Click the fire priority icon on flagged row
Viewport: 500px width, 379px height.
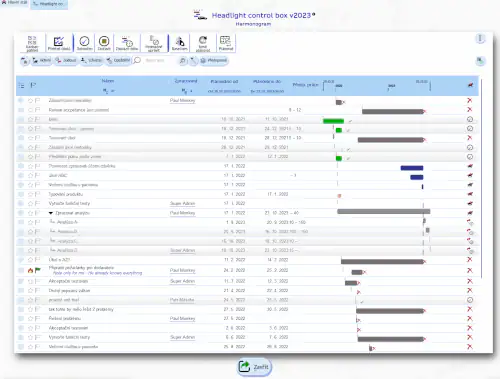(30, 270)
